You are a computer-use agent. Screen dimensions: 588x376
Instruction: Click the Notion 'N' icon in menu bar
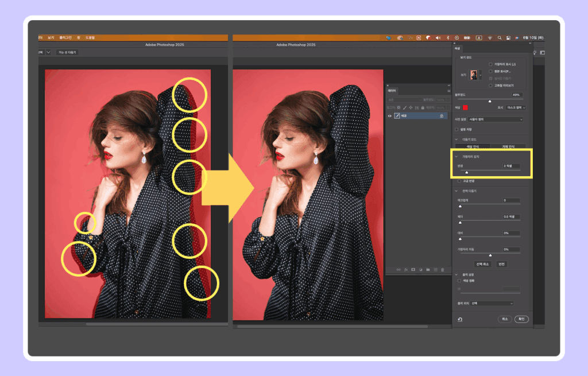point(419,38)
